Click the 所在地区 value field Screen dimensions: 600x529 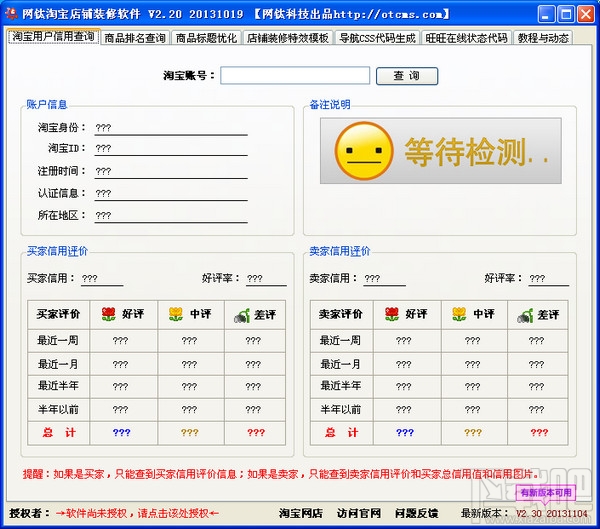click(x=171, y=216)
